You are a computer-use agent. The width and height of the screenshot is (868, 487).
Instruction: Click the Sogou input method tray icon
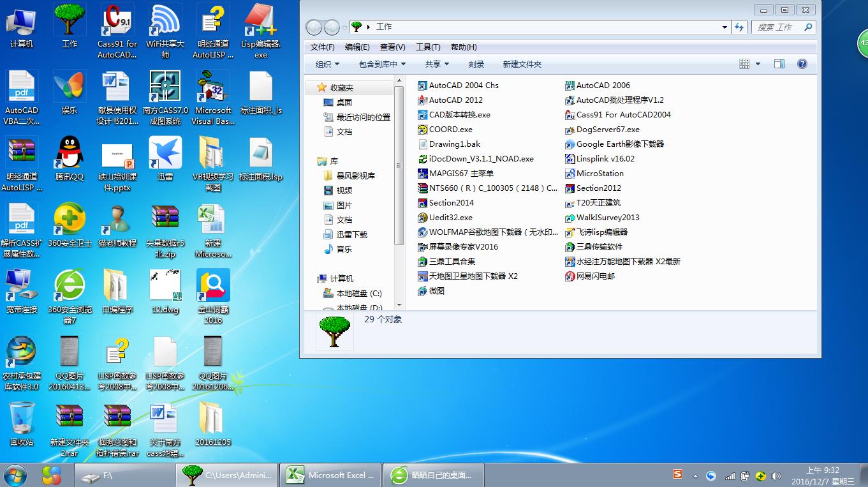tap(678, 475)
